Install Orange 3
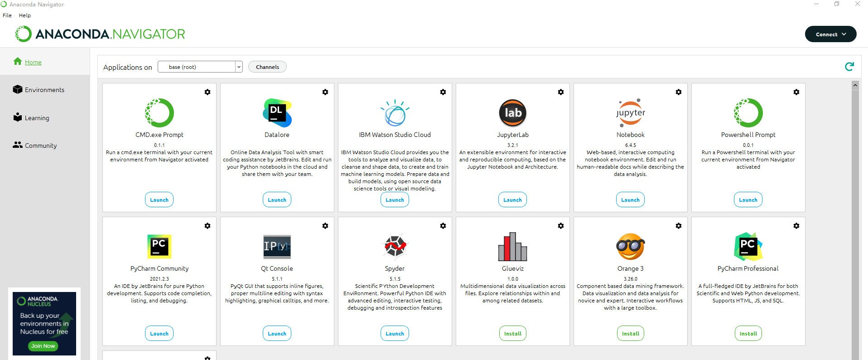 (x=631, y=333)
